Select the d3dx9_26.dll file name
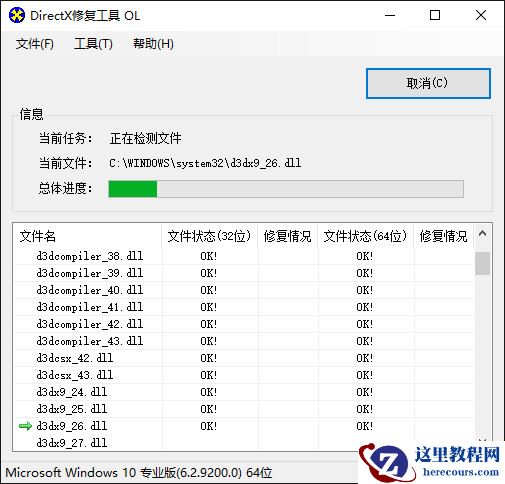This screenshot has width=505, height=484. 72,426
